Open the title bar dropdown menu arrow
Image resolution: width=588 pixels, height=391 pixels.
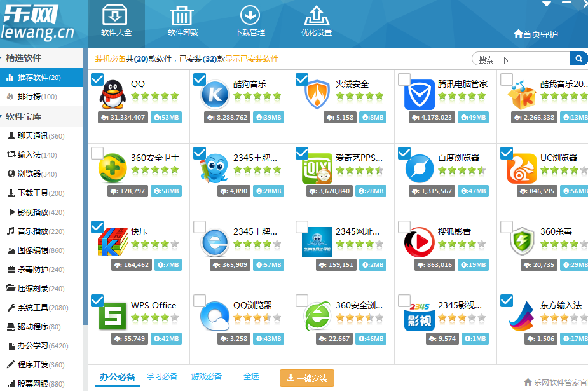547,4
